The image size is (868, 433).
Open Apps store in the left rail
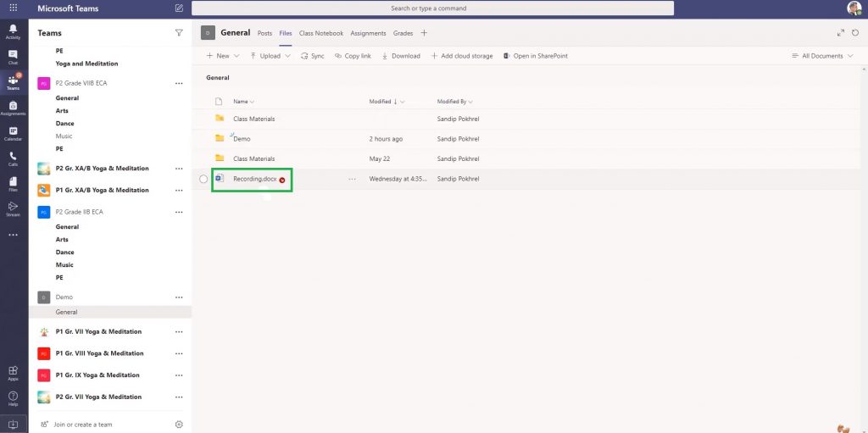pyautogui.click(x=14, y=373)
